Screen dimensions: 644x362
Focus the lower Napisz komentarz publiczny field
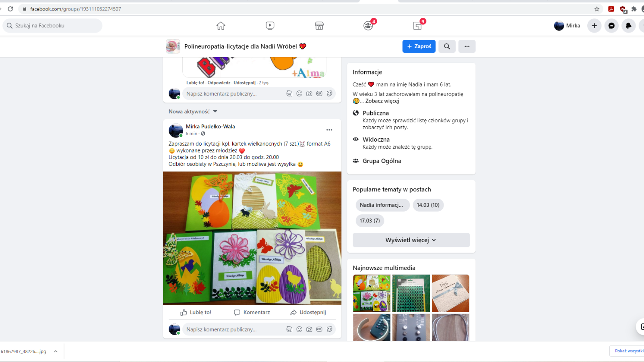[x=234, y=329]
